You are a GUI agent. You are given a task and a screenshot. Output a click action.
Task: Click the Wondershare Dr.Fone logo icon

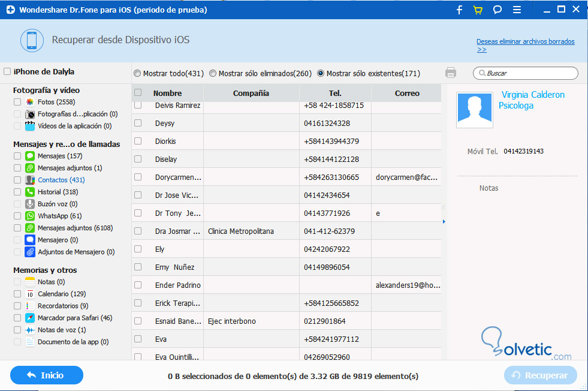pos(11,10)
